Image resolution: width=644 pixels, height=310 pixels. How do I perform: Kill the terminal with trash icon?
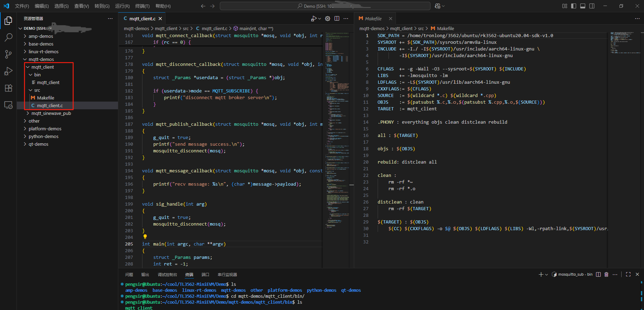(606, 274)
